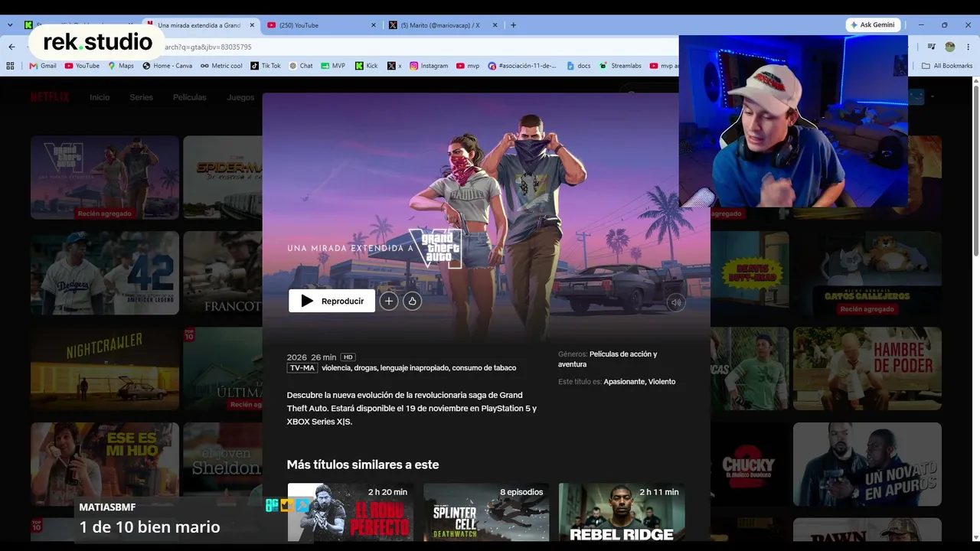Open GTA VI thumbnail in background grid
Image resolution: width=980 pixels, height=551 pixels.
(105, 178)
